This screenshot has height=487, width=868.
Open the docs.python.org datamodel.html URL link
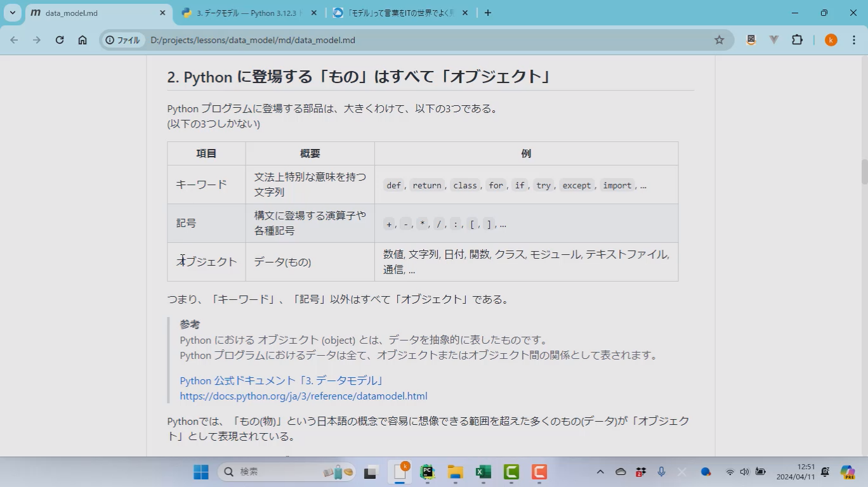click(x=303, y=396)
